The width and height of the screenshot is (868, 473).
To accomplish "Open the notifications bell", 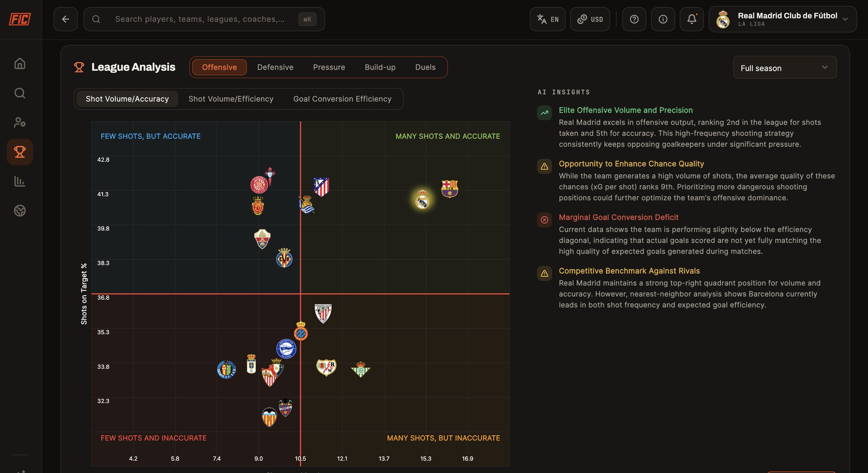I will point(692,19).
